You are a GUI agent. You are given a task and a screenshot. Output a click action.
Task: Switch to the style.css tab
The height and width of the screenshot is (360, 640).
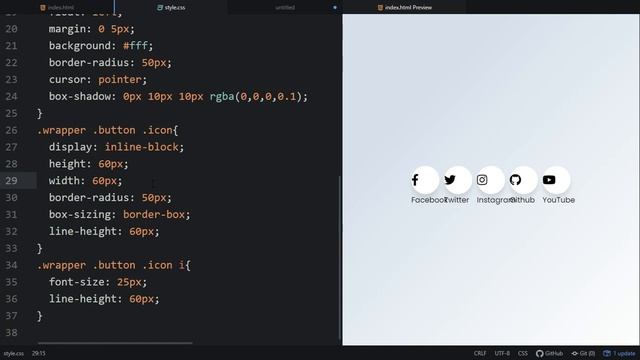[x=171, y=7]
